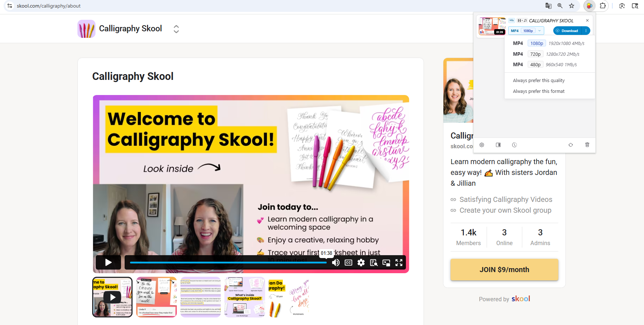Choose Always prefer this format
Viewport: 644px width, 325px height.
click(x=539, y=91)
